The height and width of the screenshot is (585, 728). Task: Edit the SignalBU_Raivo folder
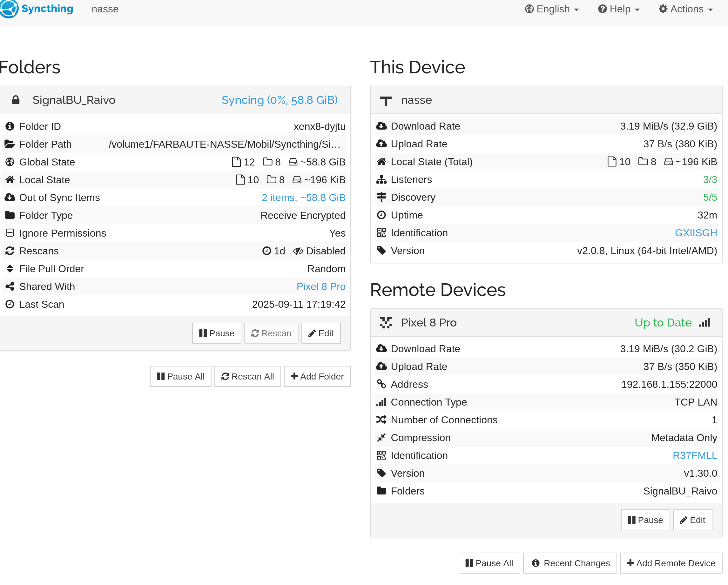tap(321, 333)
